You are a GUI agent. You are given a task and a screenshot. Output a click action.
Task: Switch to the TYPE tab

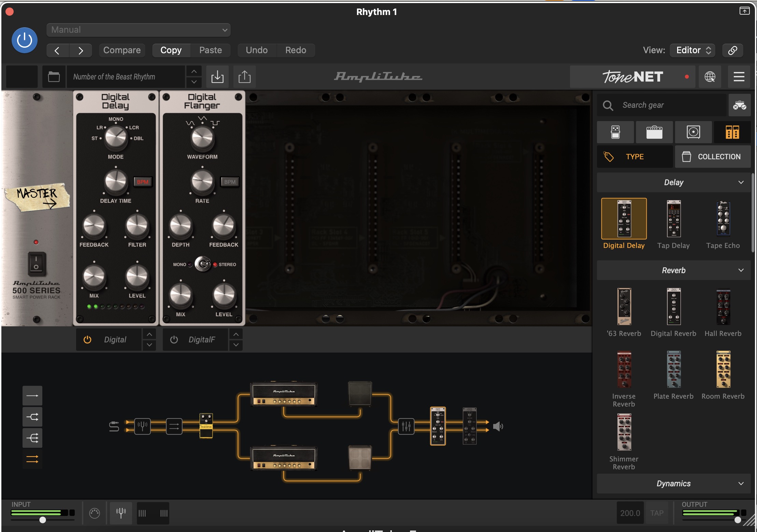tap(635, 157)
